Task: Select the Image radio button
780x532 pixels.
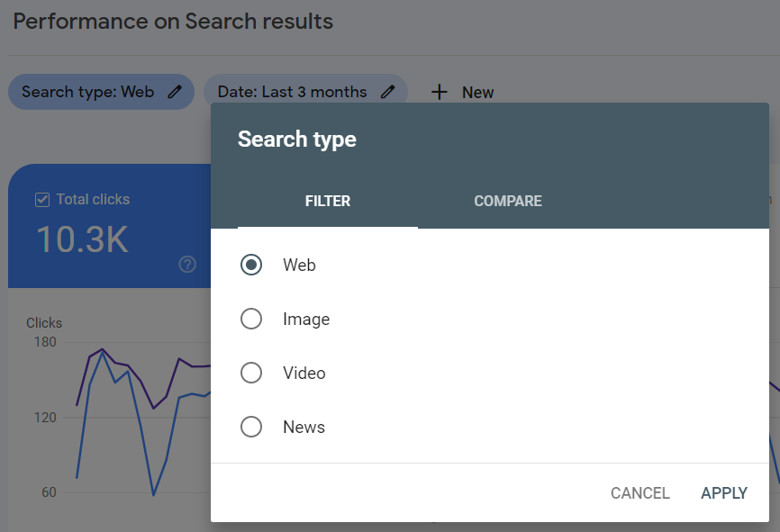Action: click(251, 319)
